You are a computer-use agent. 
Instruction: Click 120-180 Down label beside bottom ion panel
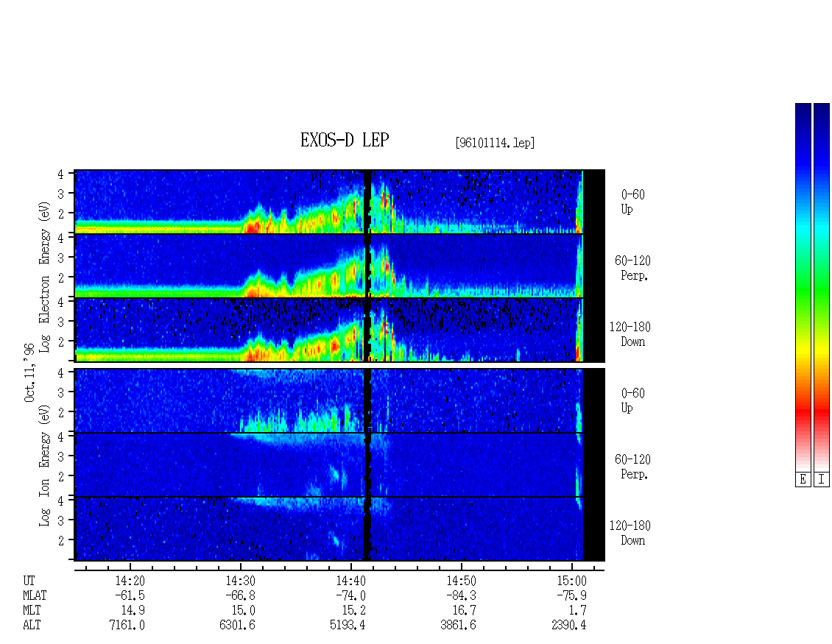pyautogui.click(x=630, y=533)
